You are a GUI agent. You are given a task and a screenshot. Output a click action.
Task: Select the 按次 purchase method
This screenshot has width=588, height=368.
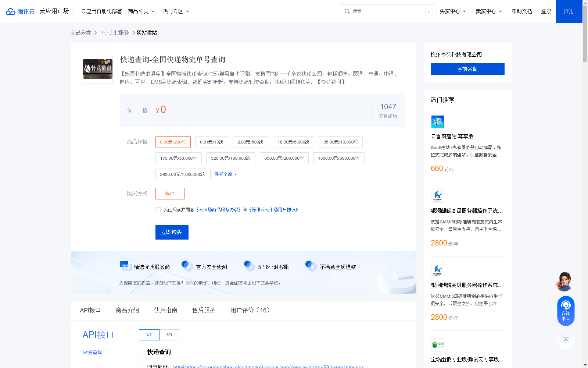pyautogui.click(x=170, y=194)
